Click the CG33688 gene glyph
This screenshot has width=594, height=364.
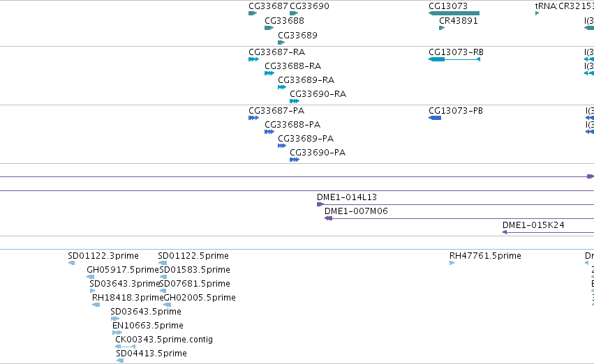point(269,28)
